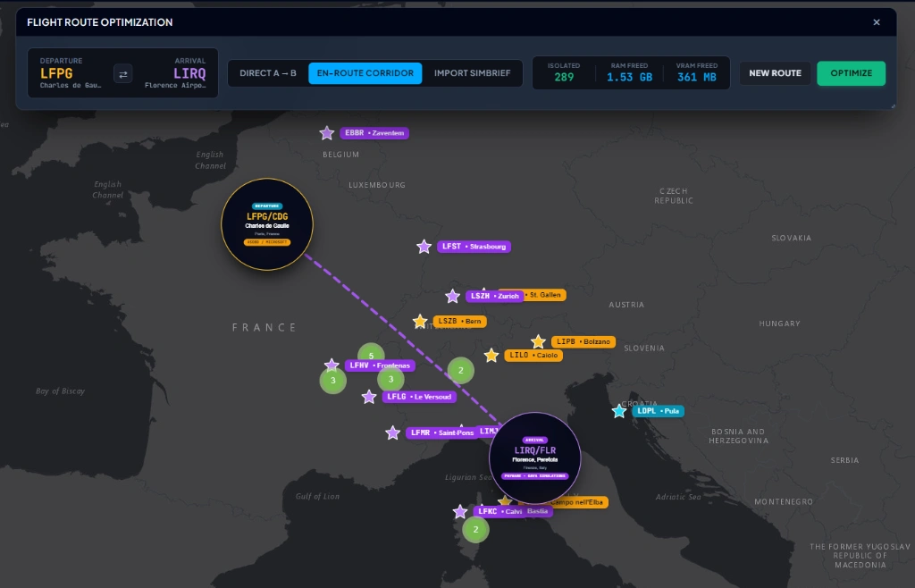The height and width of the screenshot is (588, 915).
Task: Click the LIRQ/FLR arrival circle
Action: (535, 458)
